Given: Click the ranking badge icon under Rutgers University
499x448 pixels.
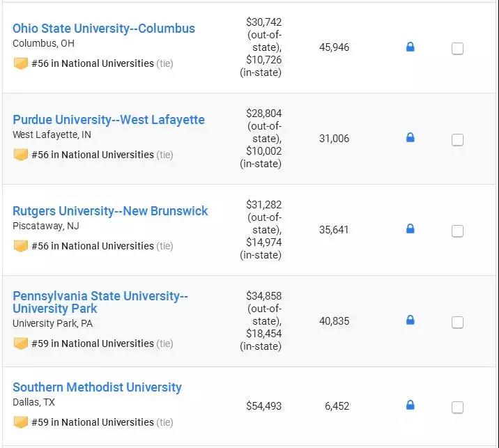Looking at the screenshot, I should [21, 246].
